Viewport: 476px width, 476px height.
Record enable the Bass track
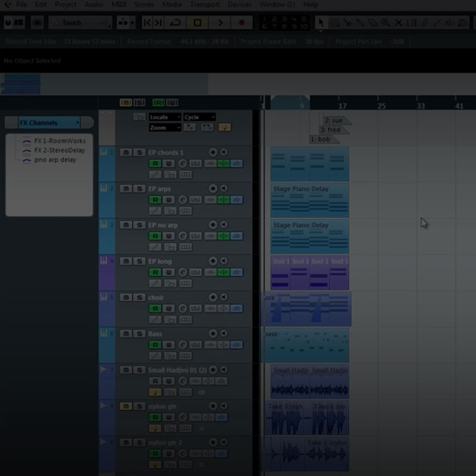tap(213, 334)
